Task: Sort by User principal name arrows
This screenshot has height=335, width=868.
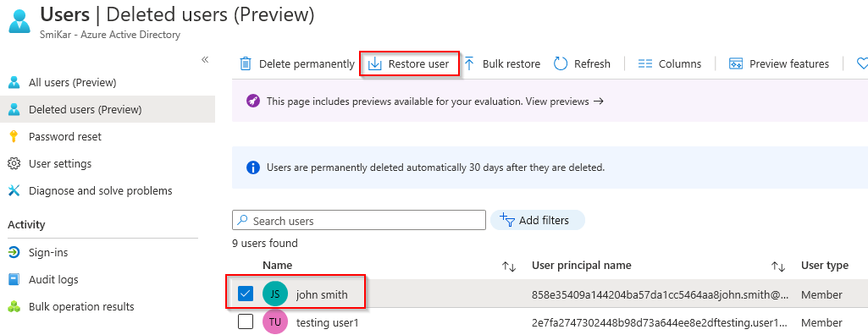Action: click(x=778, y=266)
